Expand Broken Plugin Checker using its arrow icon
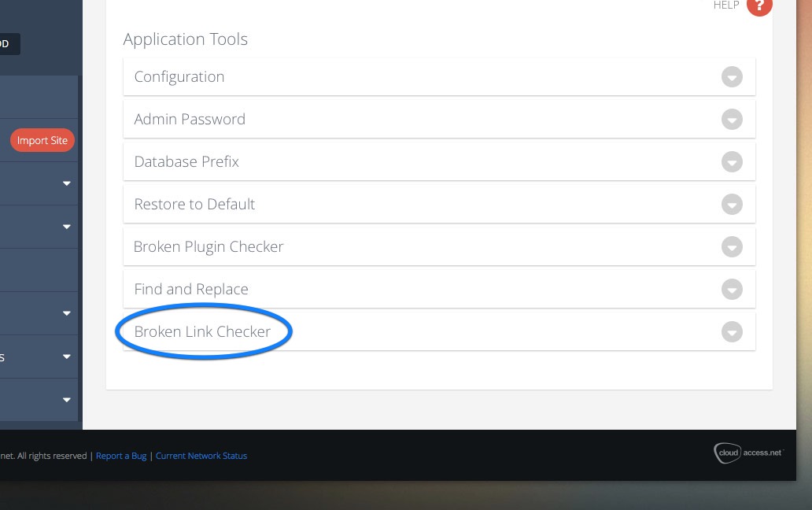This screenshot has height=510, width=812. click(732, 247)
